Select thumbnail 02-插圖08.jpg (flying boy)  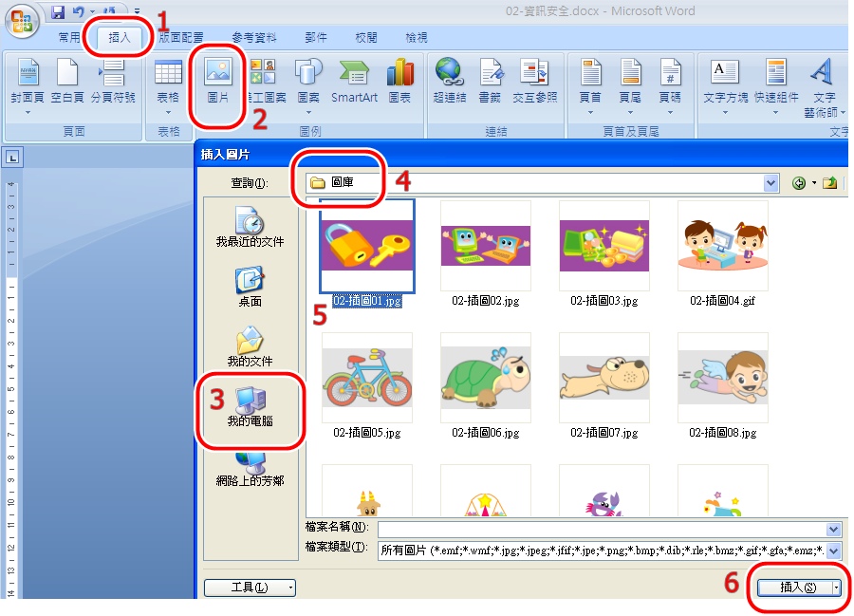tap(723, 378)
